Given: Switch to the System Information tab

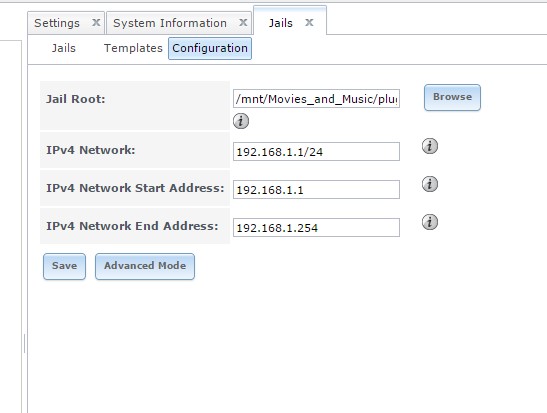Looking at the screenshot, I should pos(170,23).
